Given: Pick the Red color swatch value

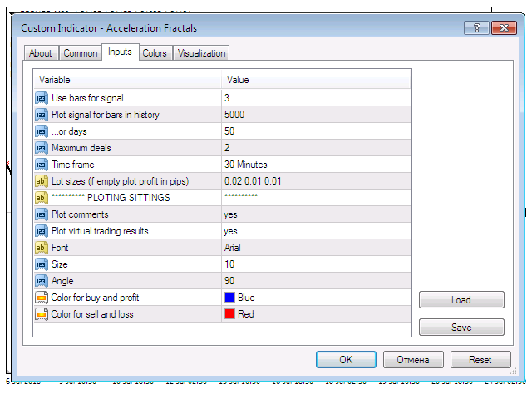Looking at the screenshot, I should pos(229,314).
